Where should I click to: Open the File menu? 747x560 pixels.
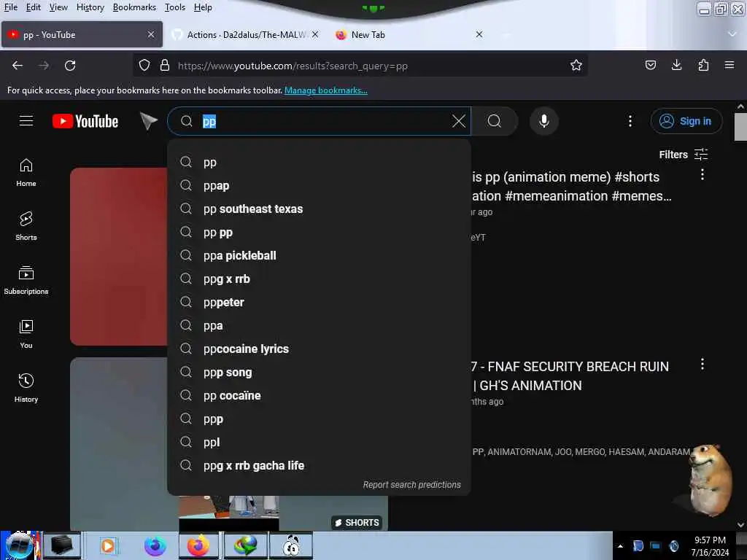[x=11, y=7]
